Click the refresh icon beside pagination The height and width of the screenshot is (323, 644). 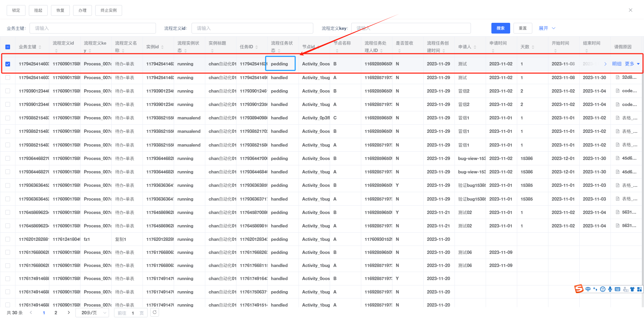154,313
